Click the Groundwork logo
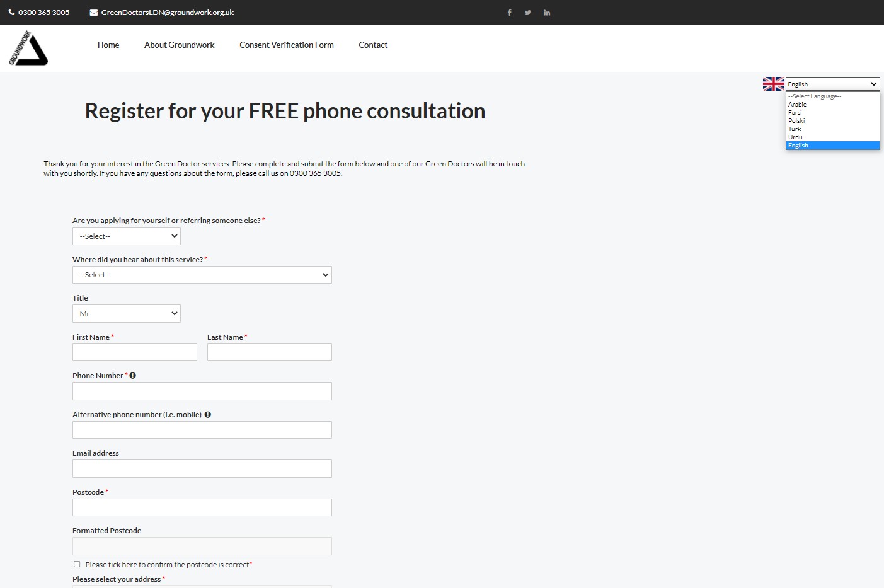884x588 pixels. (x=28, y=48)
